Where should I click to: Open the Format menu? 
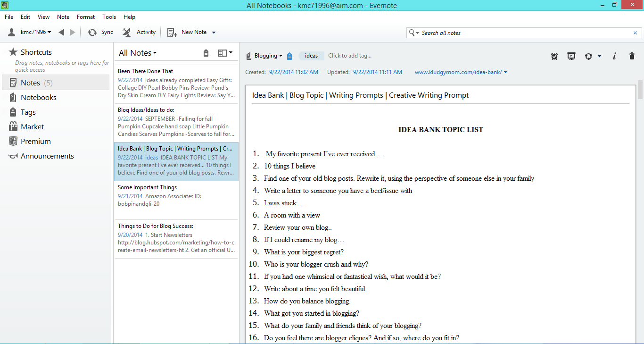pos(86,17)
